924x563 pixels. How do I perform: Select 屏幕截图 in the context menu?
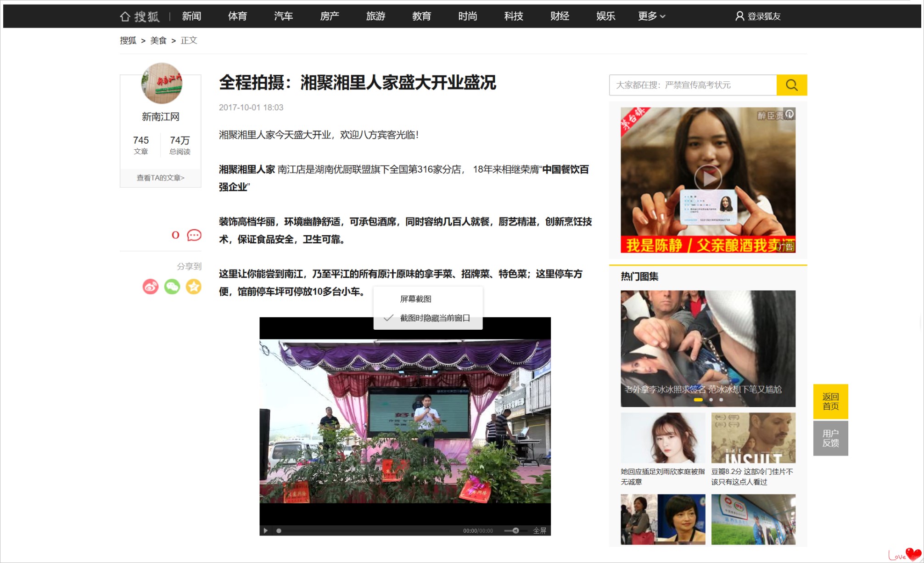(x=415, y=299)
